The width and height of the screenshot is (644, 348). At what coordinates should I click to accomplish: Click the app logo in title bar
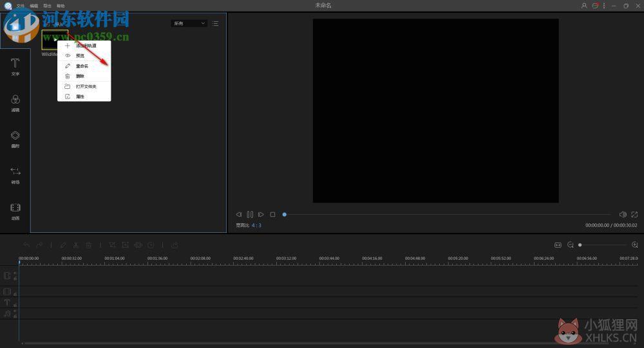[8, 6]
